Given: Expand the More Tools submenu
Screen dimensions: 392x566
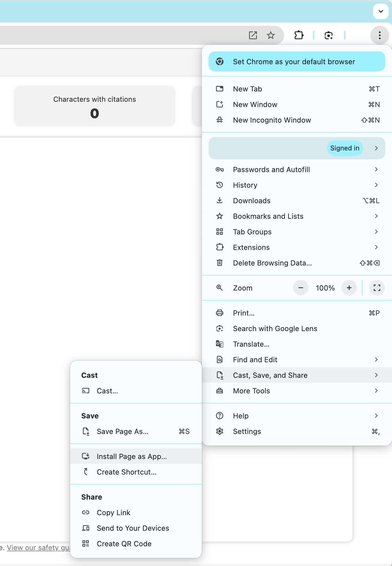Looking at the screenshot, I should (297, 391).
